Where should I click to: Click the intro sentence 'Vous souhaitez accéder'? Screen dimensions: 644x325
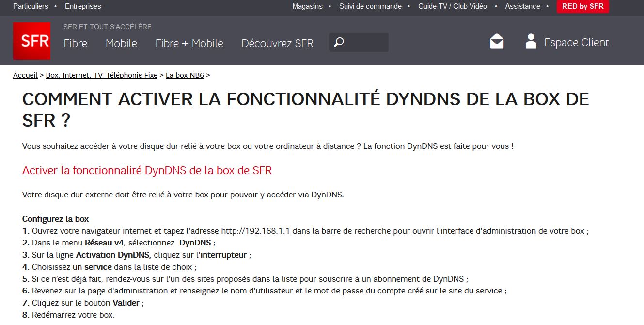tap(268, 146)
